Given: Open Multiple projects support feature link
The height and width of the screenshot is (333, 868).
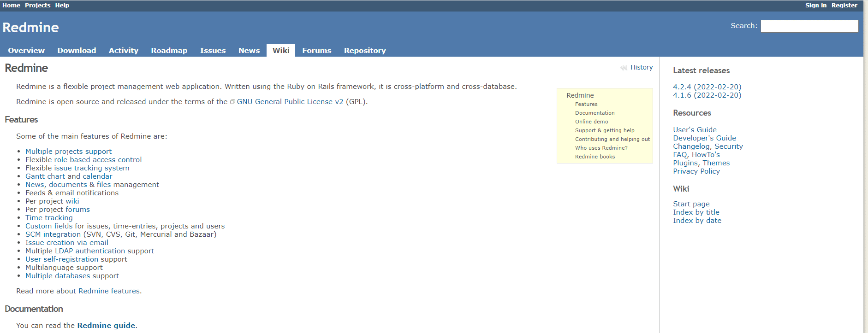Looking at the screenshot, I should pos(68,152).
